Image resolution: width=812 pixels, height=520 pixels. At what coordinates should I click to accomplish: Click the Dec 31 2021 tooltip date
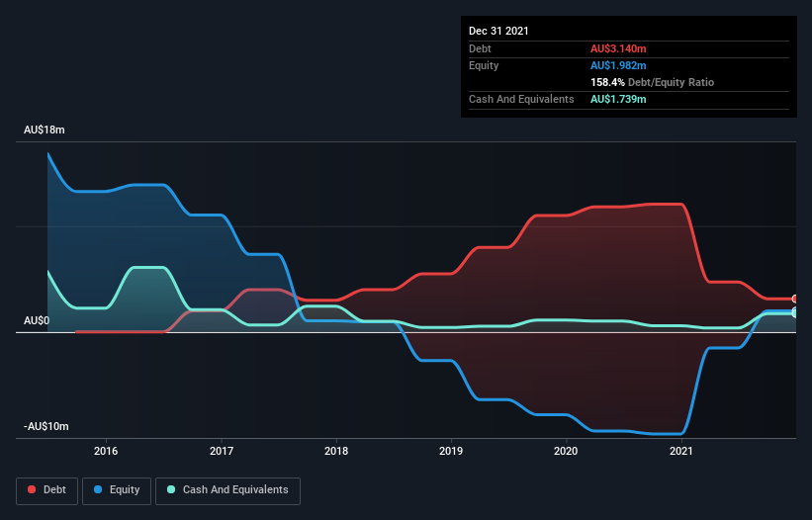point(498,31)
